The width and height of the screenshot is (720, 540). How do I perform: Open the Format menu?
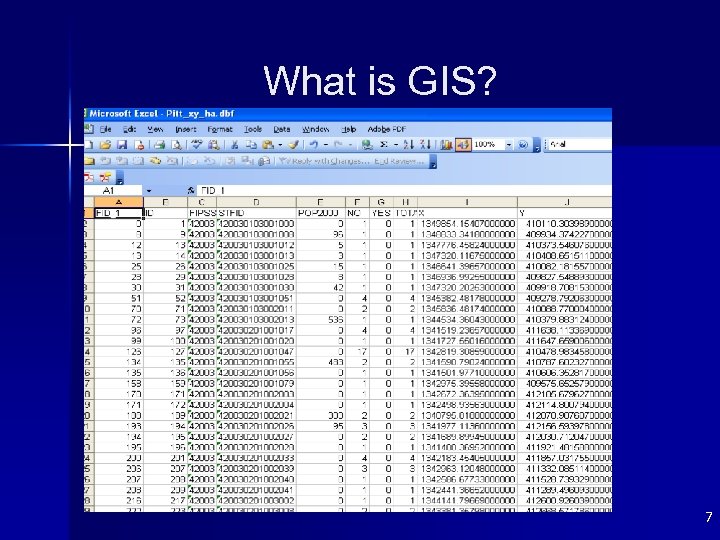[220, 129]
